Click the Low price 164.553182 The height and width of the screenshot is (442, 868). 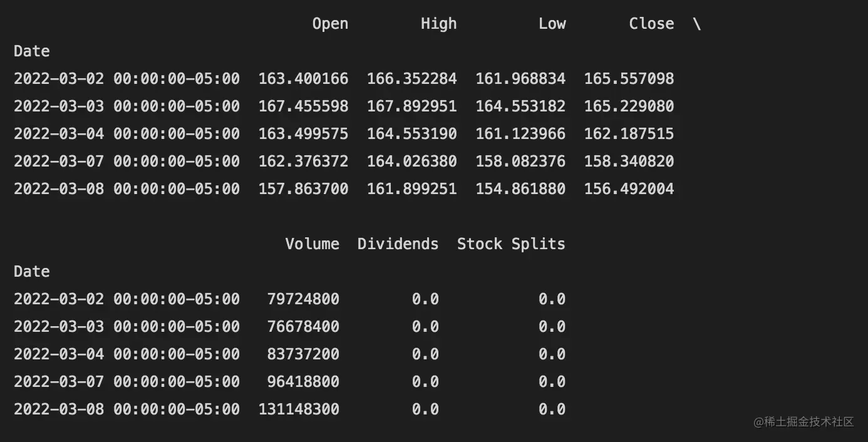point(520,106)
